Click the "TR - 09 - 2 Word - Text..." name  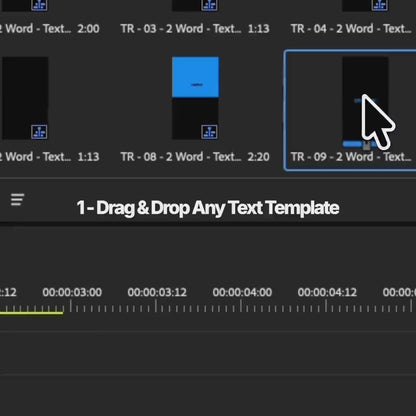pos(351,157)
